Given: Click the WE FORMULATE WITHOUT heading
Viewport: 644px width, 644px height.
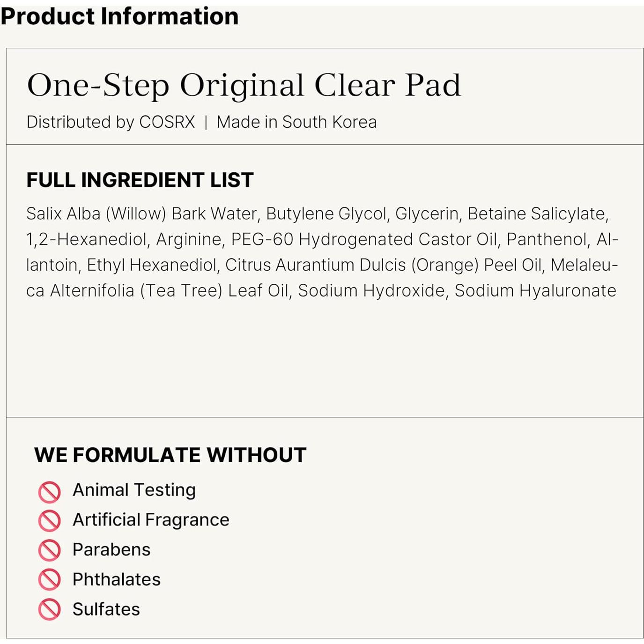Looking at the screenshot, I should 170,455.
